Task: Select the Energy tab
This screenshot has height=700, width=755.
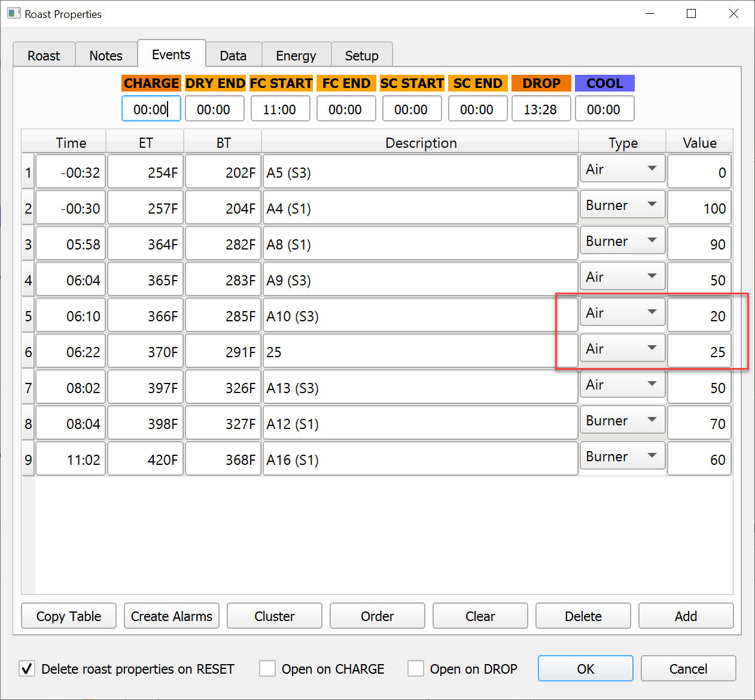Action: pyautogui.click(x=296, y=54)
